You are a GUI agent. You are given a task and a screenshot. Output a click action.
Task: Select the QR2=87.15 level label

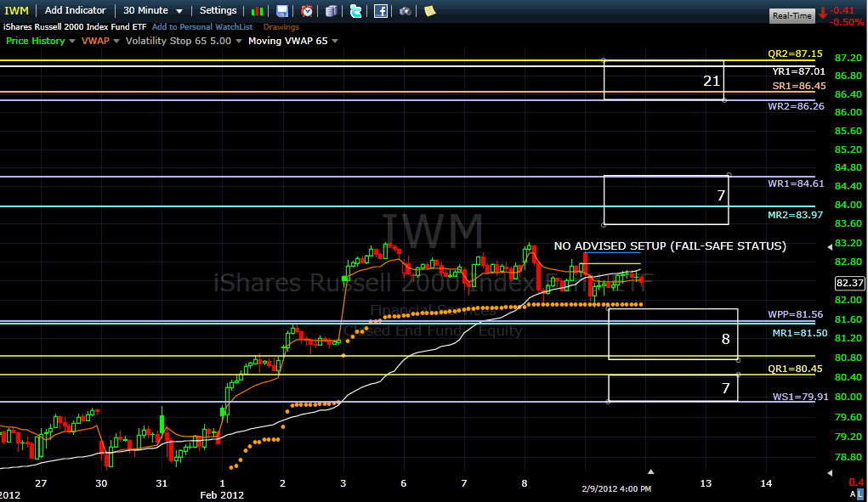(x=795, y=54)
